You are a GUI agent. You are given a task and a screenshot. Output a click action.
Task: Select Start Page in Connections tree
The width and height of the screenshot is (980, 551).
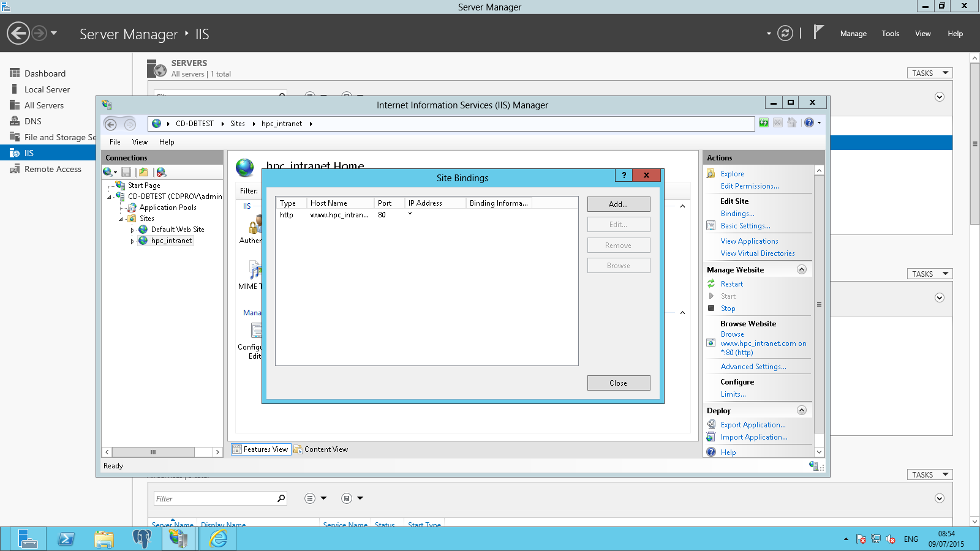144,185
